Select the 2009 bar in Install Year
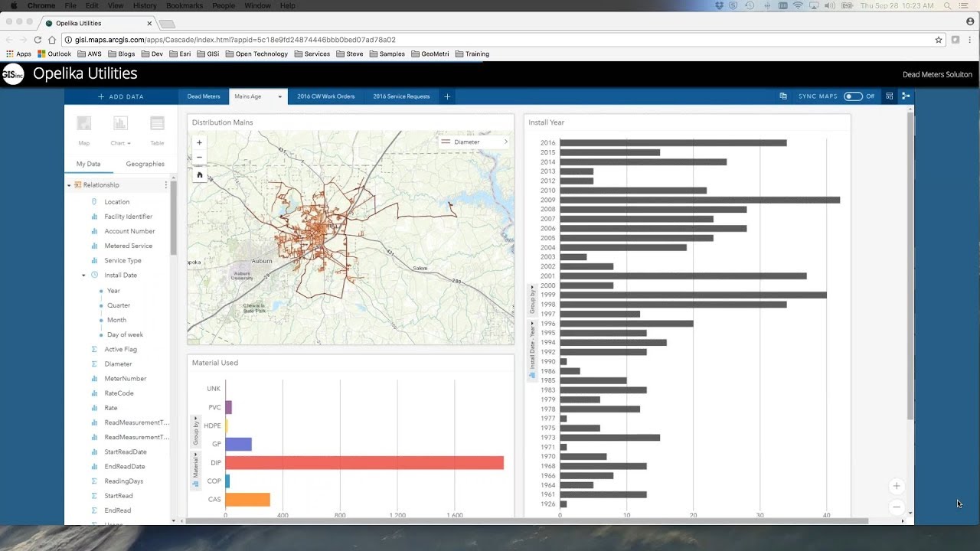The width and height of the screenshot is (980, 551). pos(700,200)
